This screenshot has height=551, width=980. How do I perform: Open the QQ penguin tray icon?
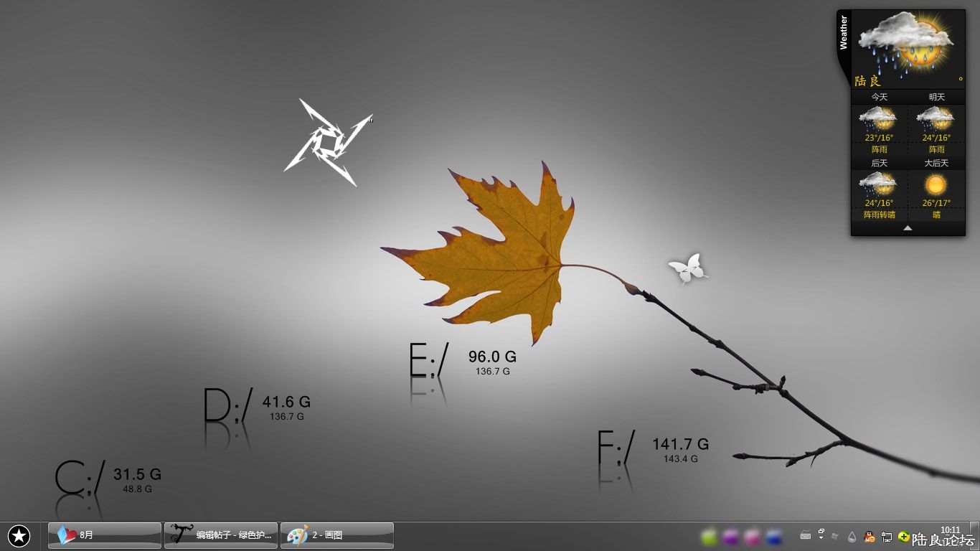pos(869,536)
